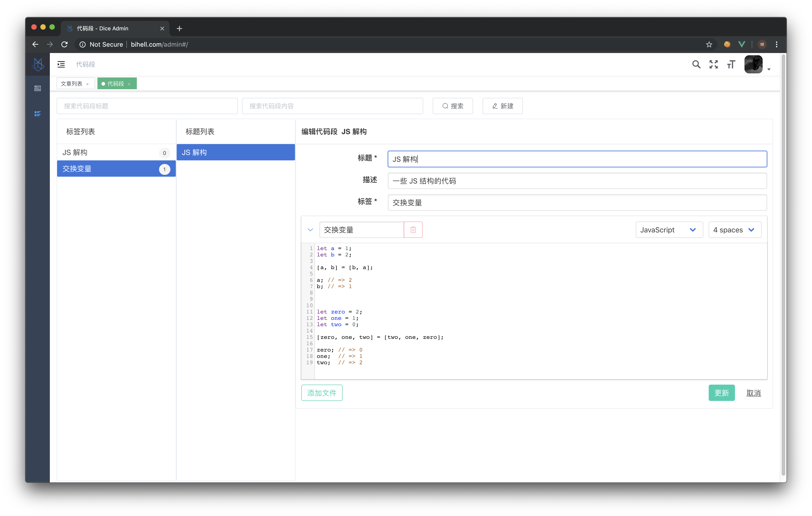Delete the 交换变量 file with trash icon
This screenshot has height=516, width=812.
[413, 230]
